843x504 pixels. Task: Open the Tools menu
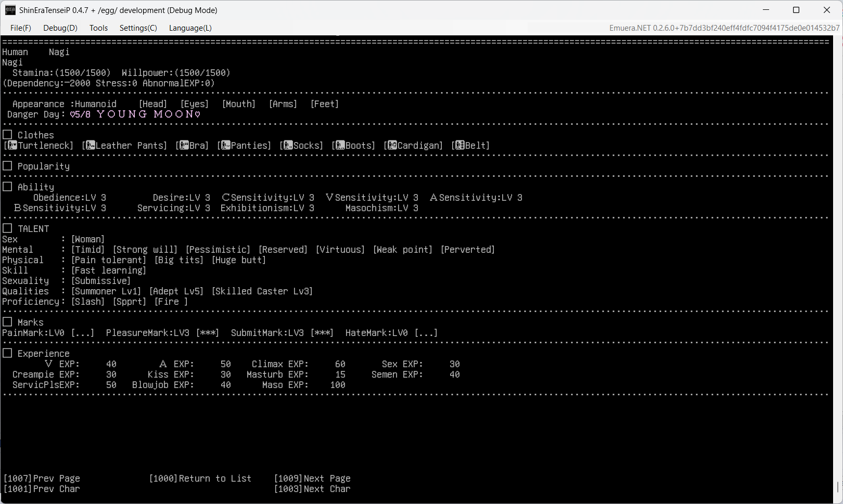click(x=98, y=28)
